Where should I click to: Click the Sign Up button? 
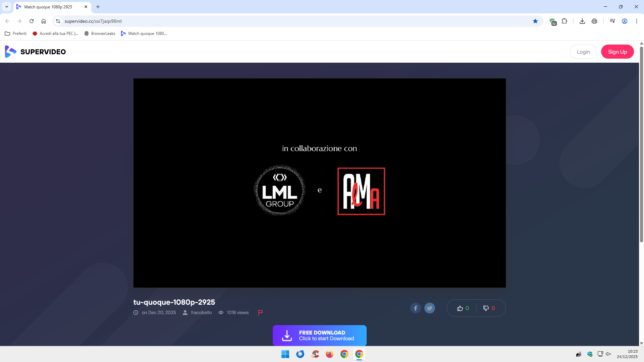coord(617,52)
